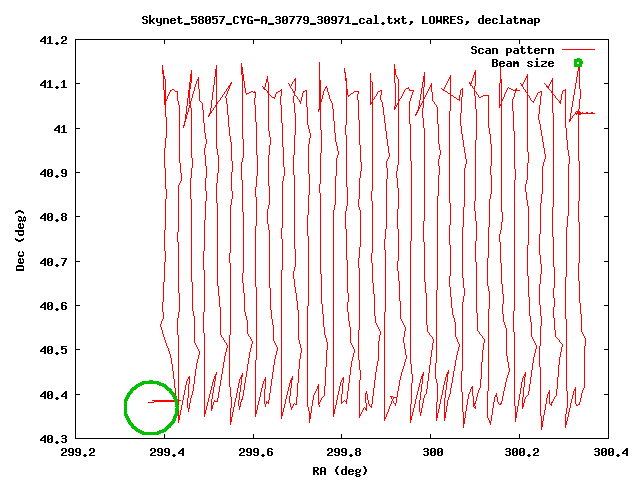640x480 pixels.
Task: Click the 40.4 Dec axis tick label
Action: click(53, 395)
